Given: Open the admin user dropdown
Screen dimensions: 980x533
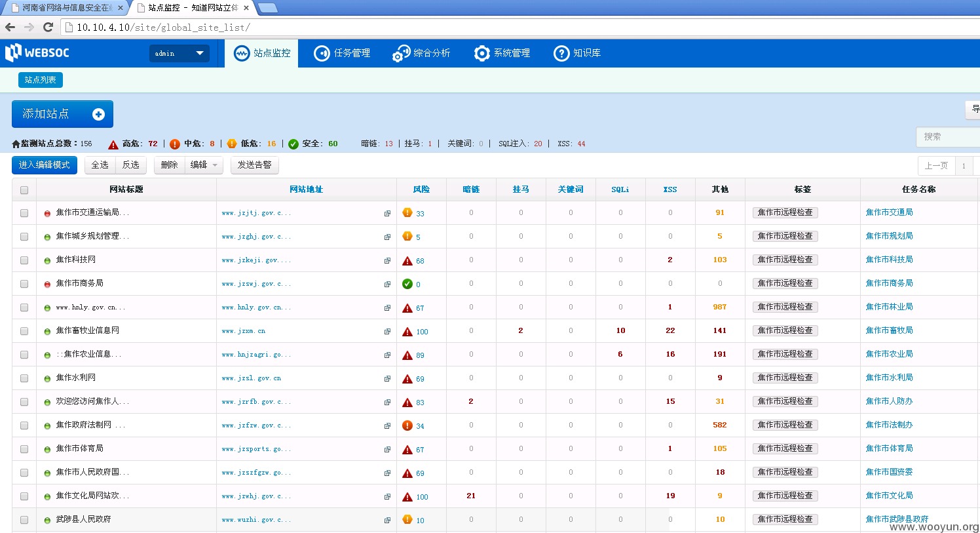Looking at the screenshot, I should click(x=179, y=53).
